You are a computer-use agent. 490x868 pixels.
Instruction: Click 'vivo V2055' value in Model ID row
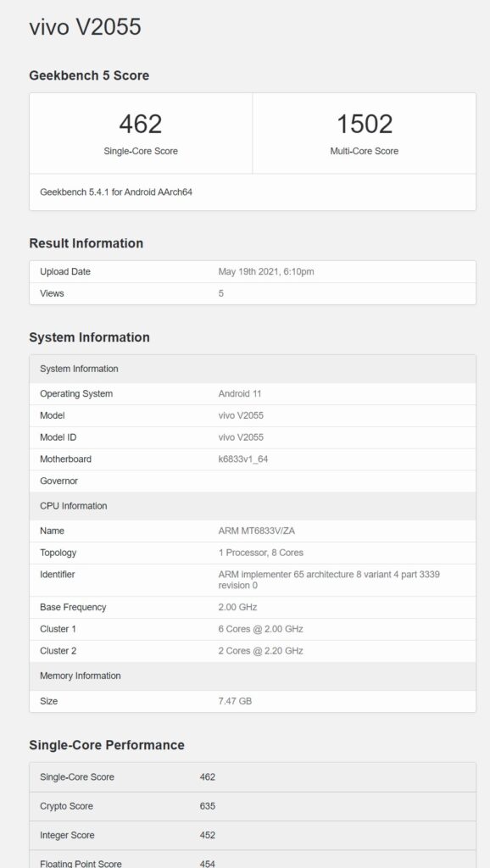[x=241, y=437]
